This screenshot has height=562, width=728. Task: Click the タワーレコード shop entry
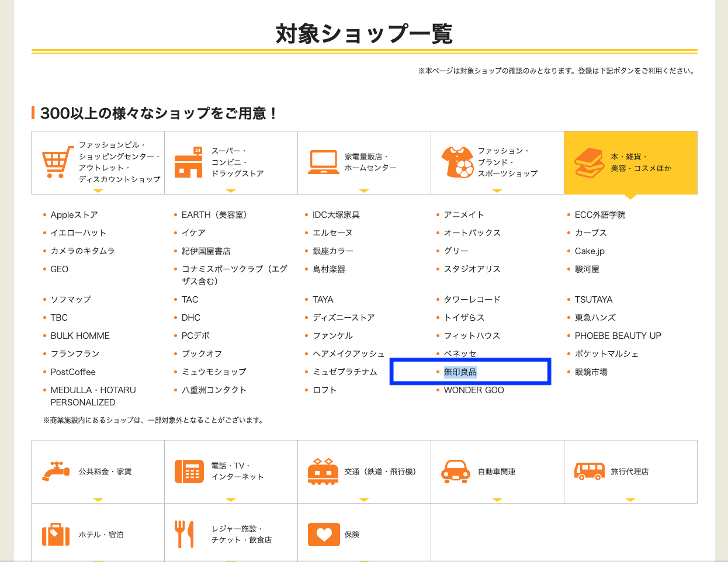tap(472, 300)
